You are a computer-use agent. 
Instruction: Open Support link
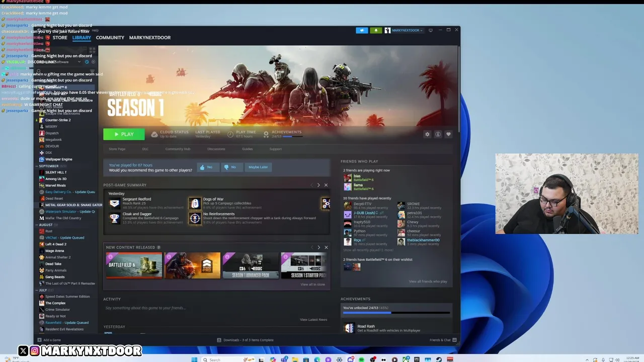(x=275, y=149)
